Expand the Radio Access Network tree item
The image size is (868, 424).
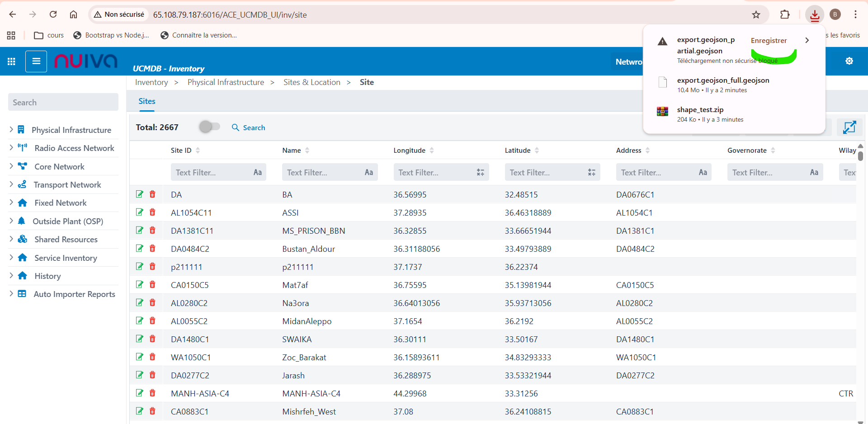(x=11, y=148)
